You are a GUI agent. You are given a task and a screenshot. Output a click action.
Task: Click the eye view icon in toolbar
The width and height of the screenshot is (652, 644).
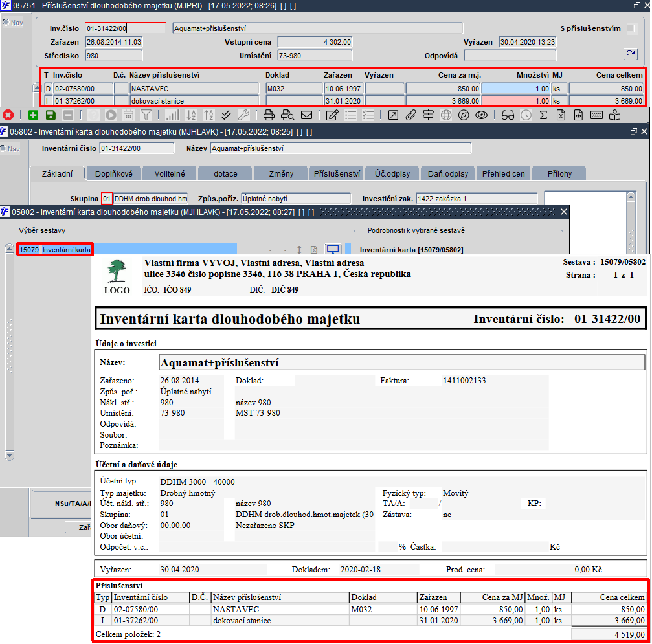(x=482, y=115)
